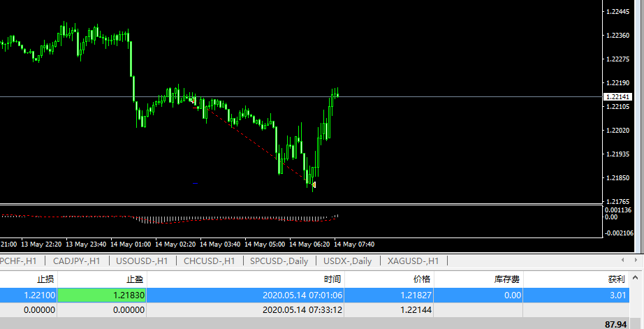Select the stop loss value 1.22100
The width and height of the screenshot is (644, 329).
click(39, 295)
